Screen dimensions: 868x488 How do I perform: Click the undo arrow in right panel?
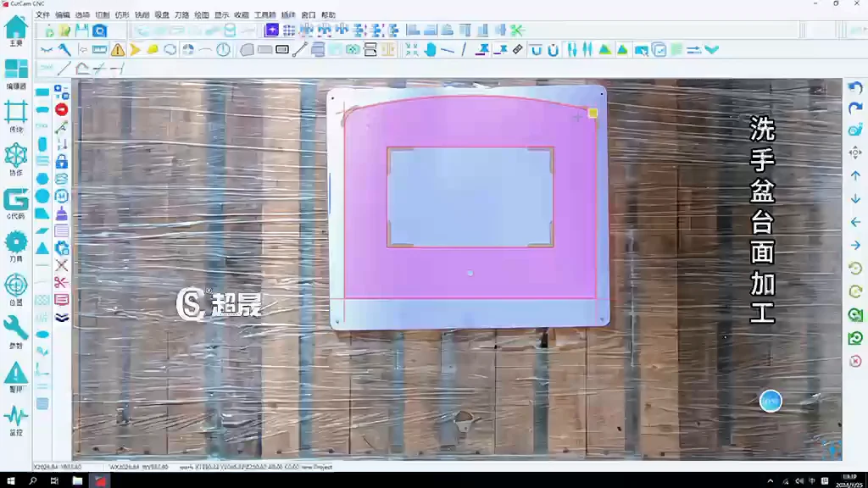click(x=855, y=88)
